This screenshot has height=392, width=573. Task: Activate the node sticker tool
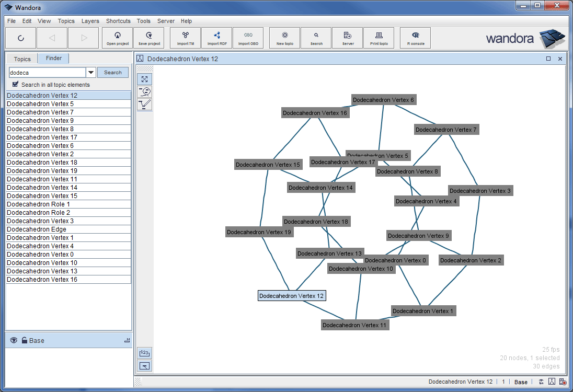tap(144, 91)
